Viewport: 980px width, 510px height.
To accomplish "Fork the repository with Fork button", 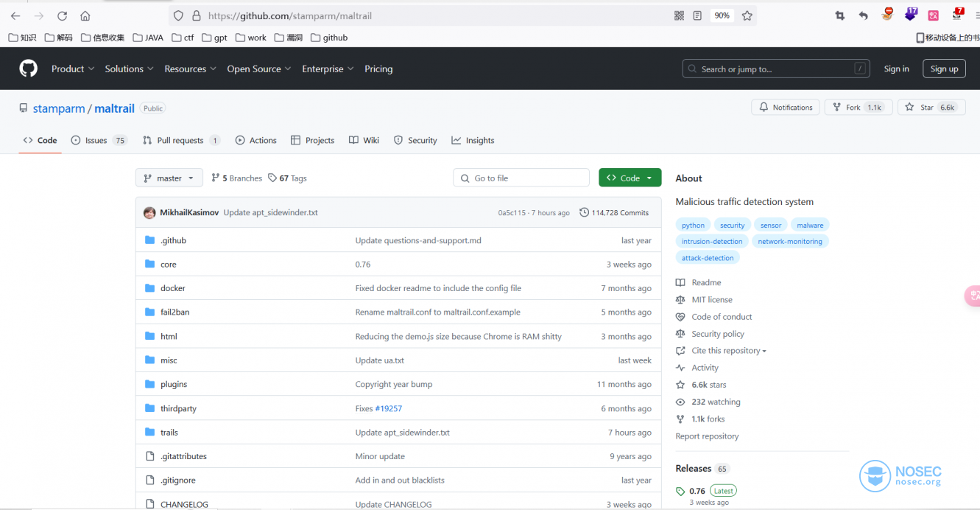I will [x=859, y=107].
